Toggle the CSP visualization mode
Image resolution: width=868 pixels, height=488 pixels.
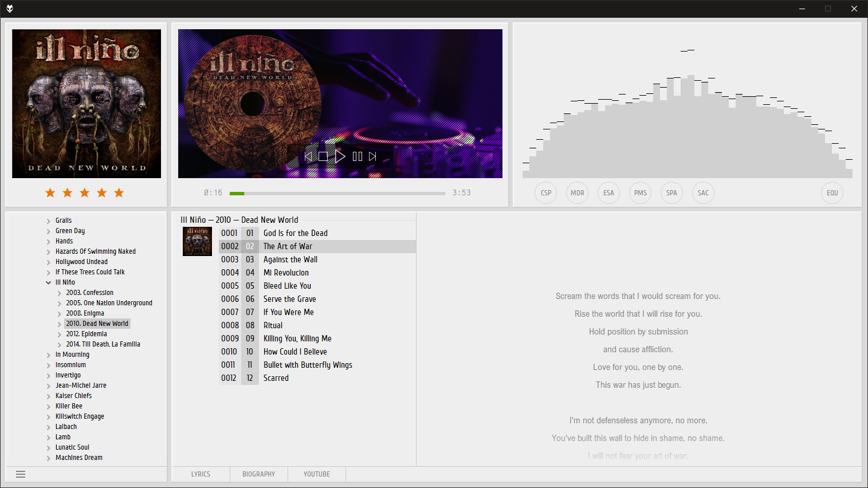(x=546, y=193)
